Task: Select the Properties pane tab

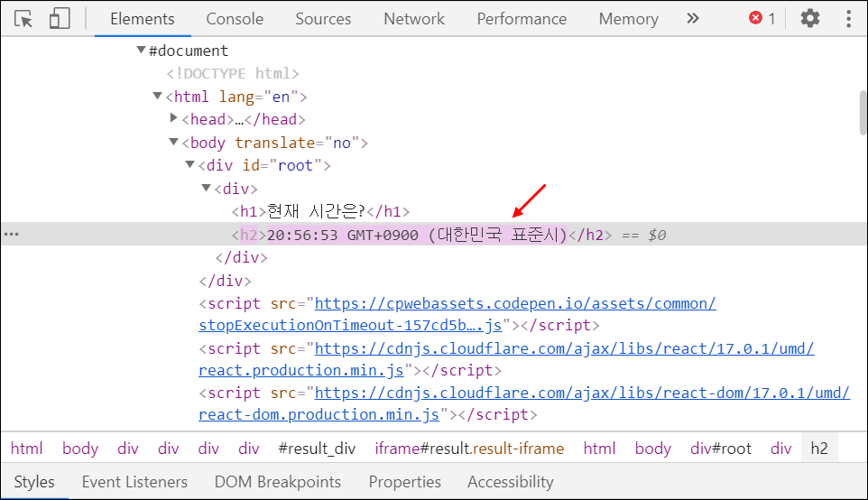Action: pyautogui.click(x=404, y=482)
